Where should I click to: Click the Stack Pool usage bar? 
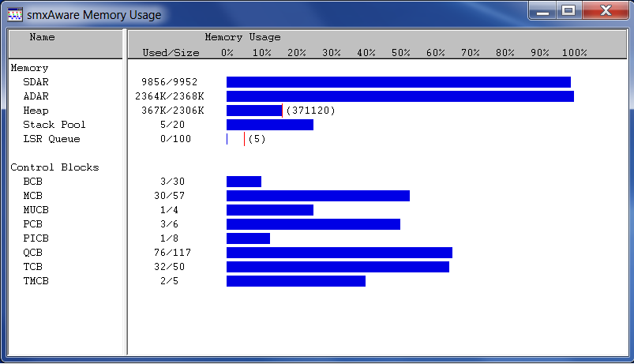tap(270, 125)
